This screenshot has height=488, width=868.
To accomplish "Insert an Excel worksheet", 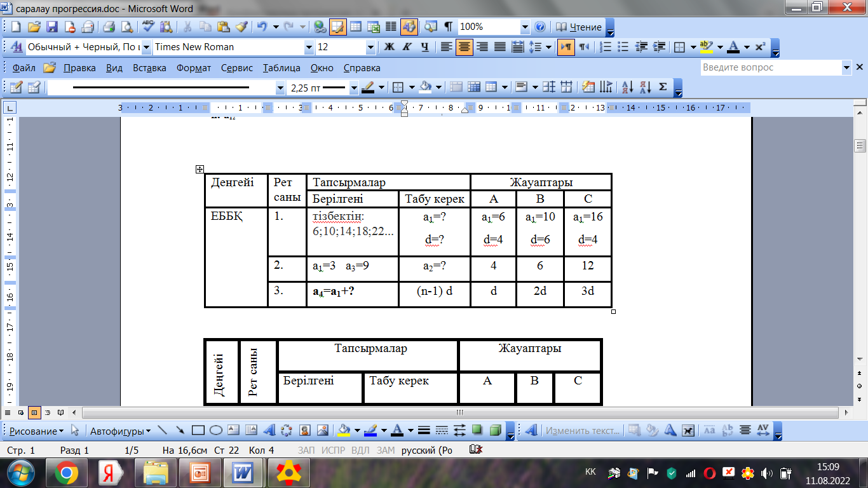I will (374, 27).
